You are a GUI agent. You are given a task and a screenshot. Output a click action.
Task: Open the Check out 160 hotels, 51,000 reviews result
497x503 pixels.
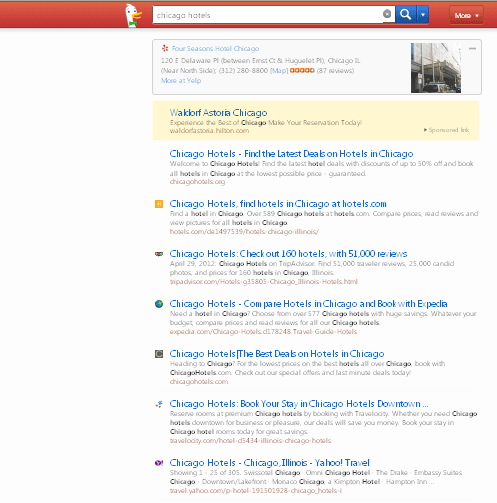pos(288,254)
